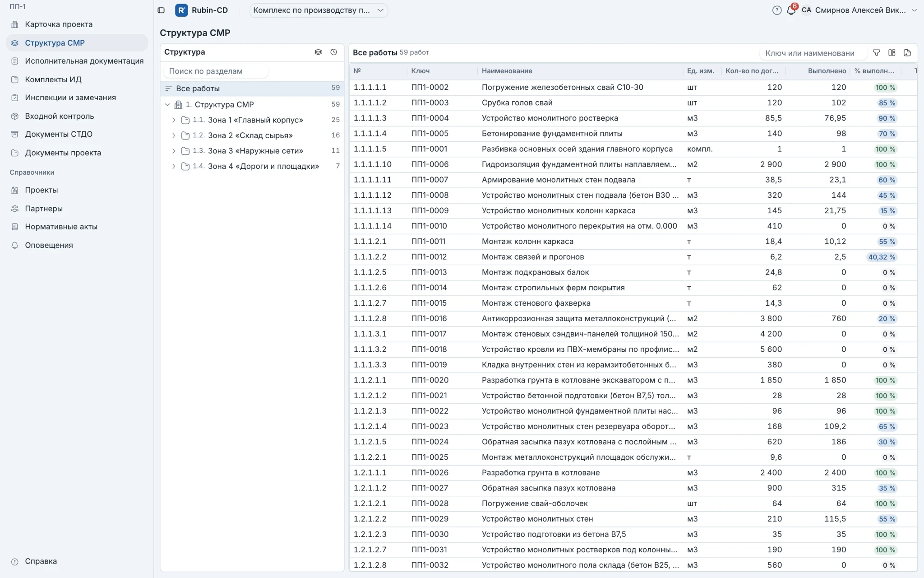Open the history clock icon in Структура panel

[333, 52]
